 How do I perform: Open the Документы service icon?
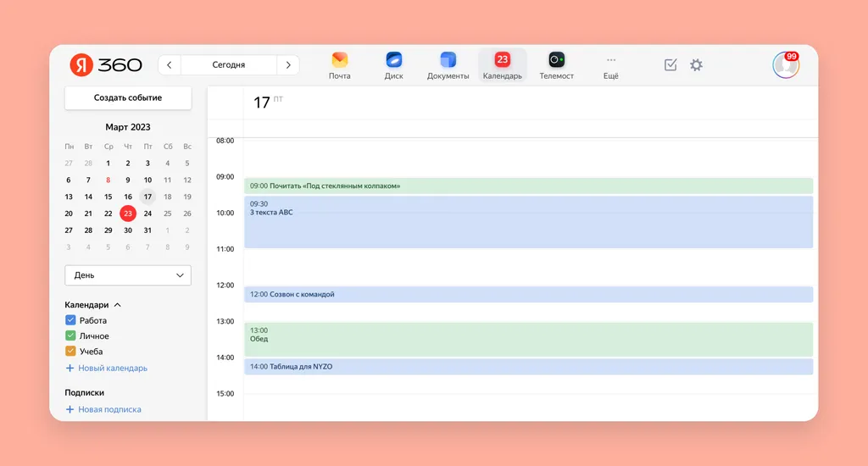(x=448, y=60)
